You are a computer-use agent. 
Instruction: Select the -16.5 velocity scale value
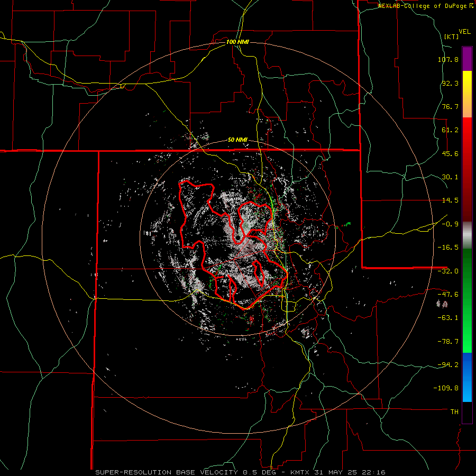(448, 248)
